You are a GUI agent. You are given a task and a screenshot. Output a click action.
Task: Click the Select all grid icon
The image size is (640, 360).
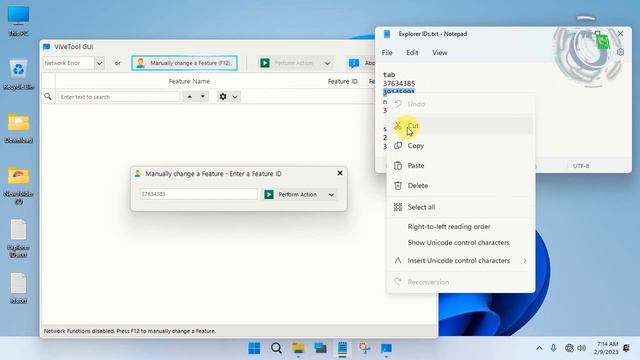point(398,207)
